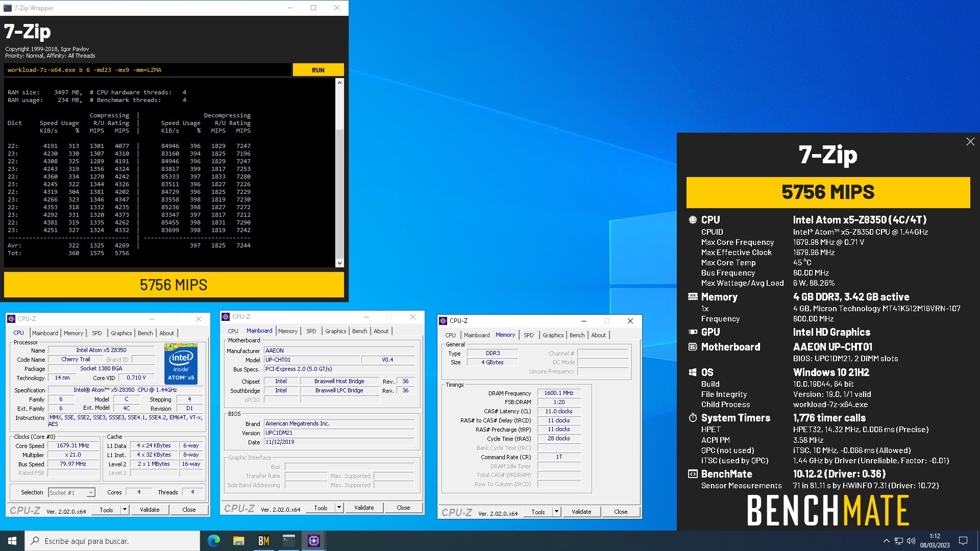Click Close button in the CPU-Z Memory window

point(621,512)
